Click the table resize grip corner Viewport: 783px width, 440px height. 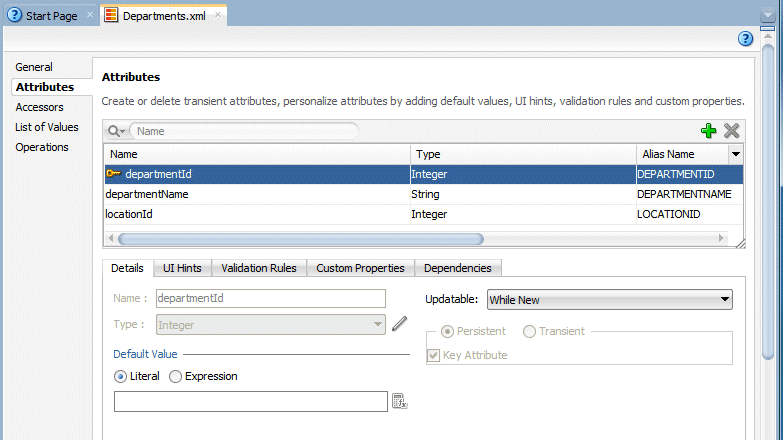click(741, 244)
